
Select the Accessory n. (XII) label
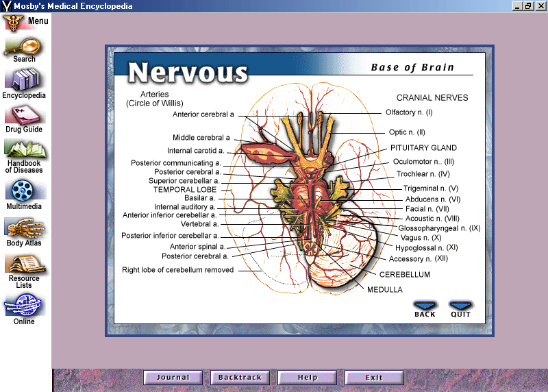pyautogui.click(x=419, y=259)
